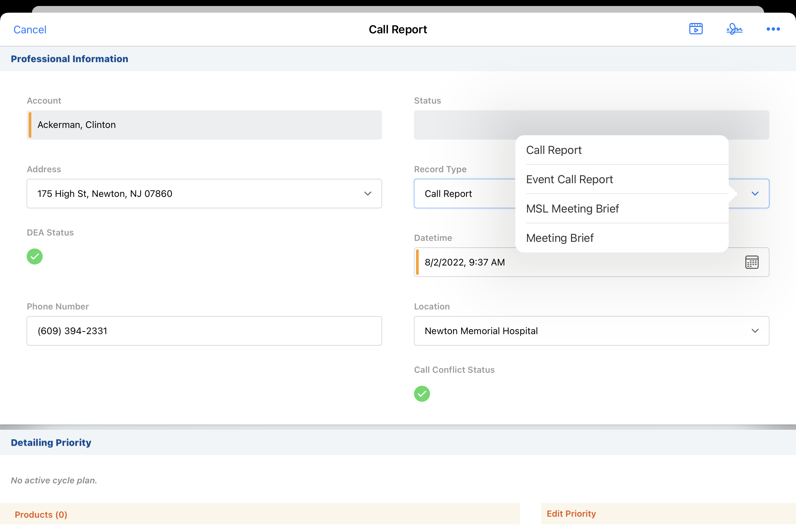Viewport: 796px width, 532px height.
Task: Open the Products (0) section
Action: pyautogui.click(x=41, y=514)
